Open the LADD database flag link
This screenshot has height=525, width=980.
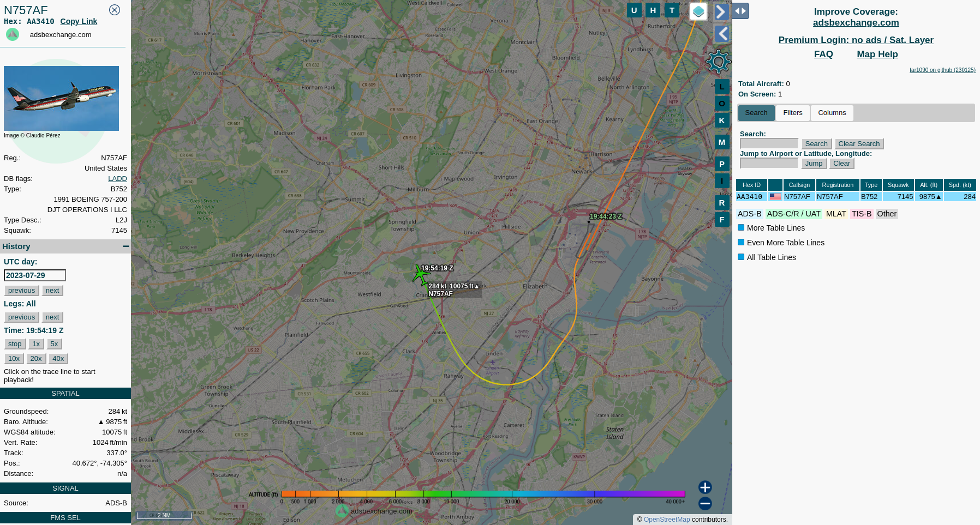tap(117, 179)
